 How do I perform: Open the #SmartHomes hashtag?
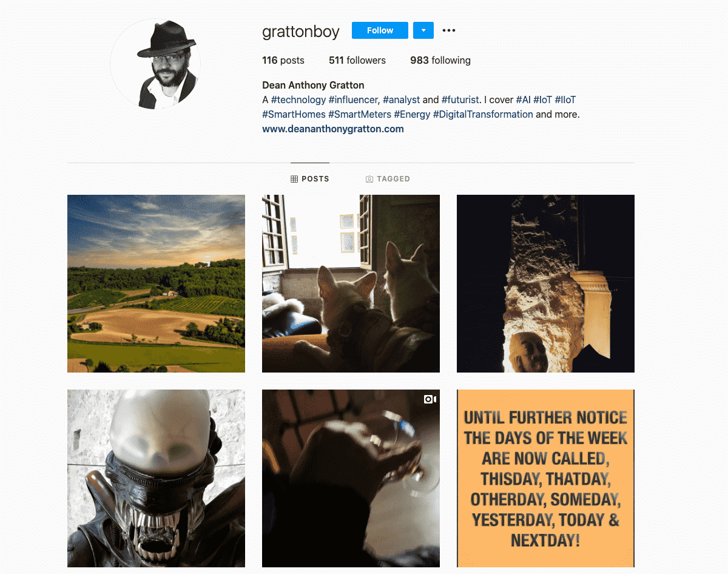(x=294, y=114)
